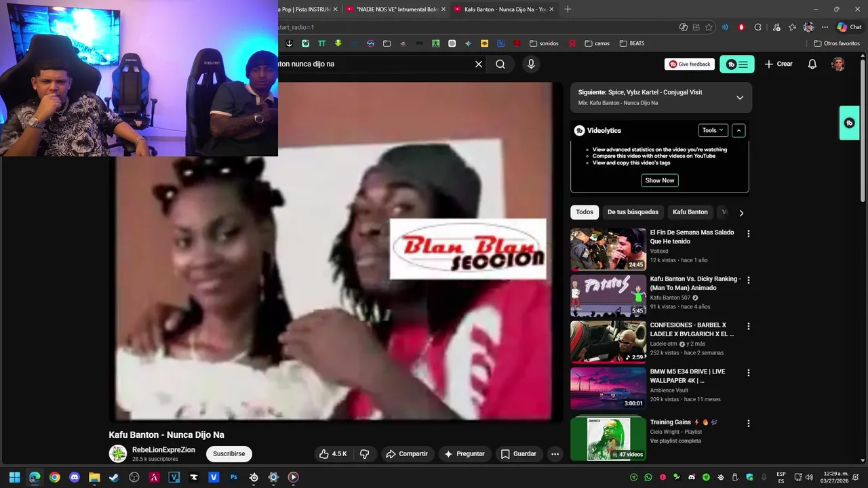Open more actions ellipsis under video
868x488 pixels.
coord(555,454)
